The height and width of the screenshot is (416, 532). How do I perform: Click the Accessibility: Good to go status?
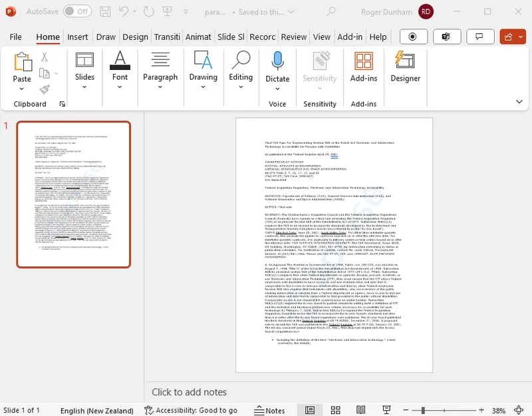tap(192, 411)
